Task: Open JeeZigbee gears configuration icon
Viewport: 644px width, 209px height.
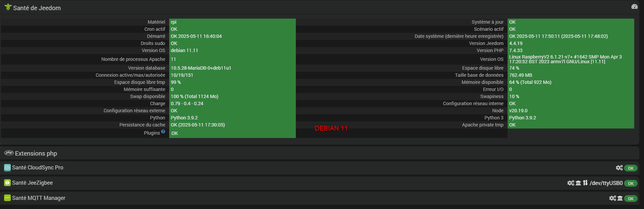Action: 571,183
